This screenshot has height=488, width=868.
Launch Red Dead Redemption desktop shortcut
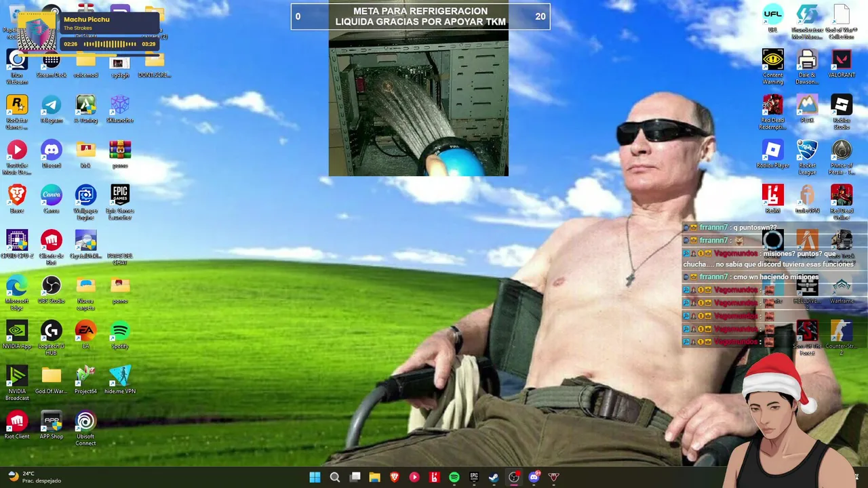(x=772, y=113)
